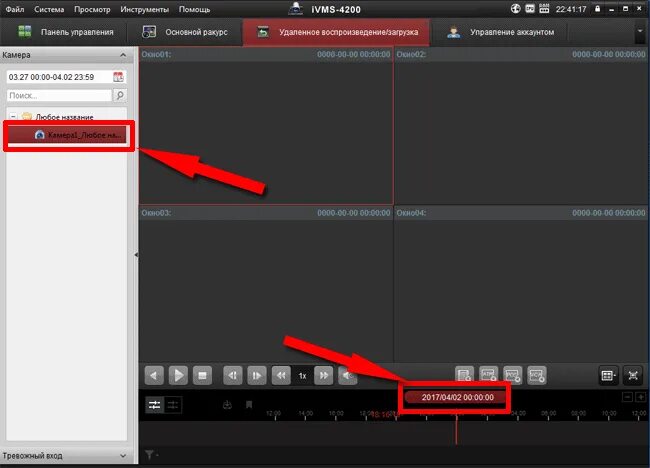The image size is (650, 468).
Task: Click the reverse playback button
Action: tap(154, 376)
